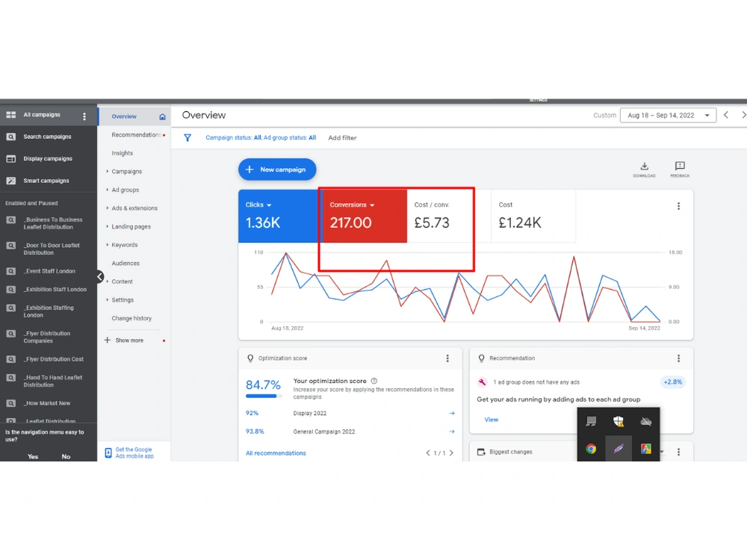Open Change history
Image resolution: width=747 pixels, height=560 pixels.
pos(131,318)
